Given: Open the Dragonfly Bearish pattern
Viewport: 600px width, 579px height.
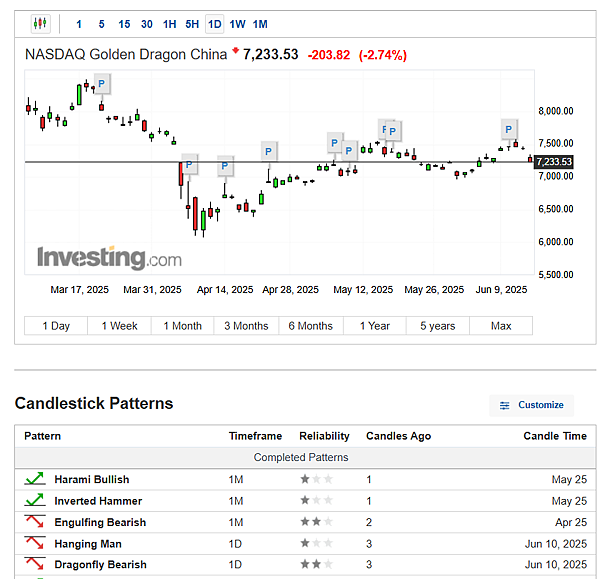Looking at the screenshot, I should point(100,564).
